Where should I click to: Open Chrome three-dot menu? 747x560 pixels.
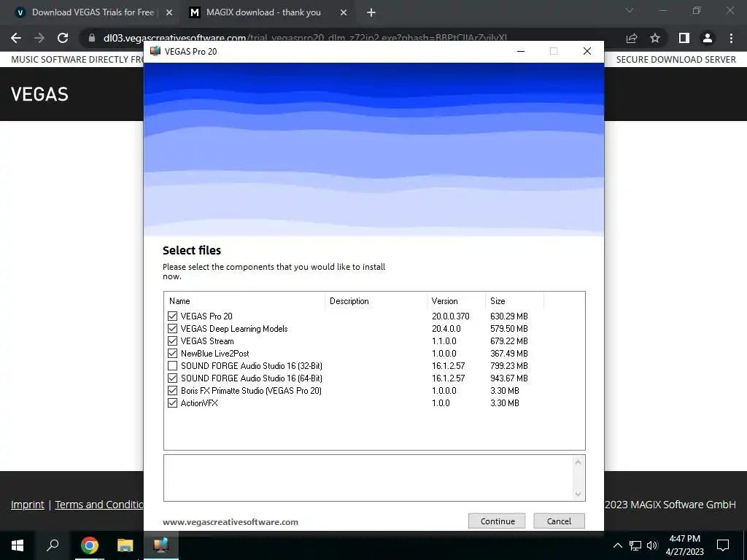coord(731,38)
